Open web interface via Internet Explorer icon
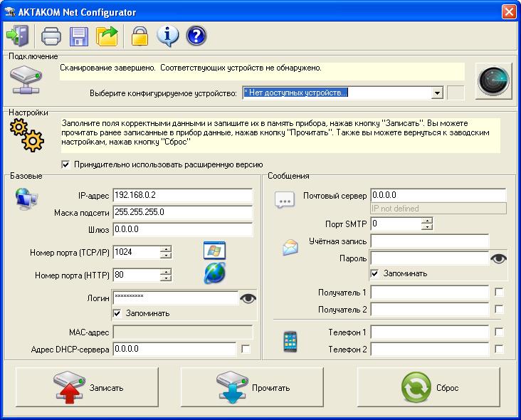The height and width of the screenshot is (420, 521). [x=214, y=273]
